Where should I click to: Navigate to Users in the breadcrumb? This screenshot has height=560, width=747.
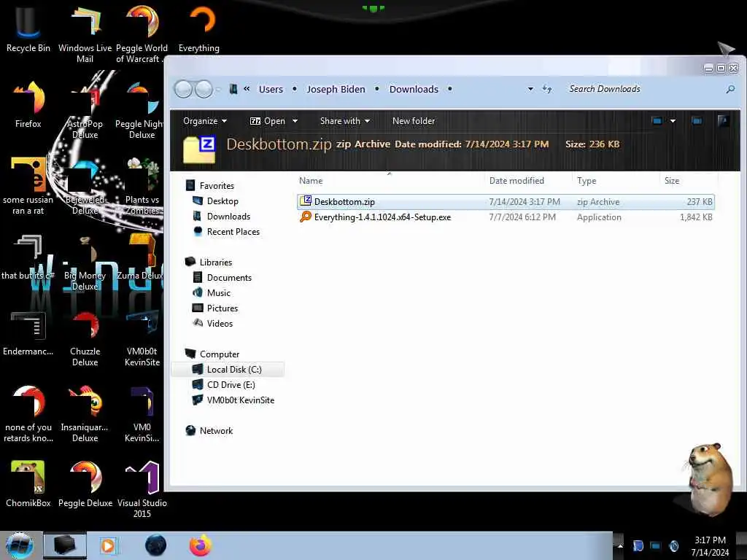271,89
